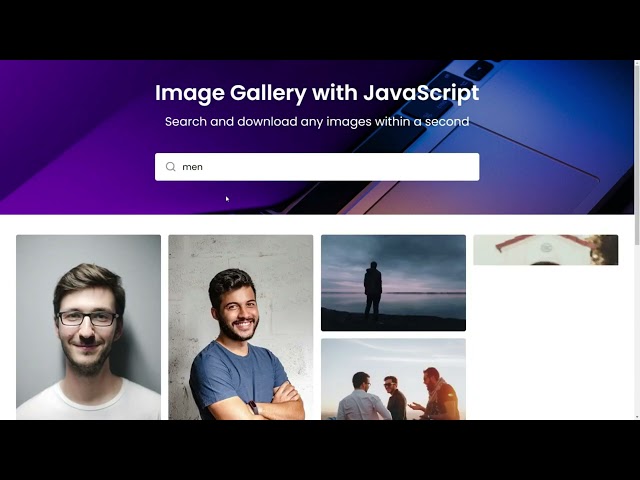Click the page's vertical scrollbar thumb
Screen dimensions: 640x480
(x=637, y=155)
